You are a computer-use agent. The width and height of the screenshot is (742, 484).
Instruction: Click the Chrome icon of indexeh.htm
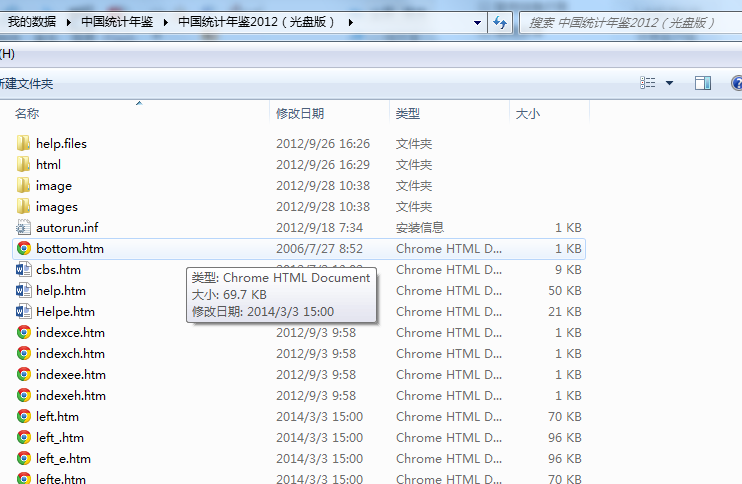coord(24,396)
